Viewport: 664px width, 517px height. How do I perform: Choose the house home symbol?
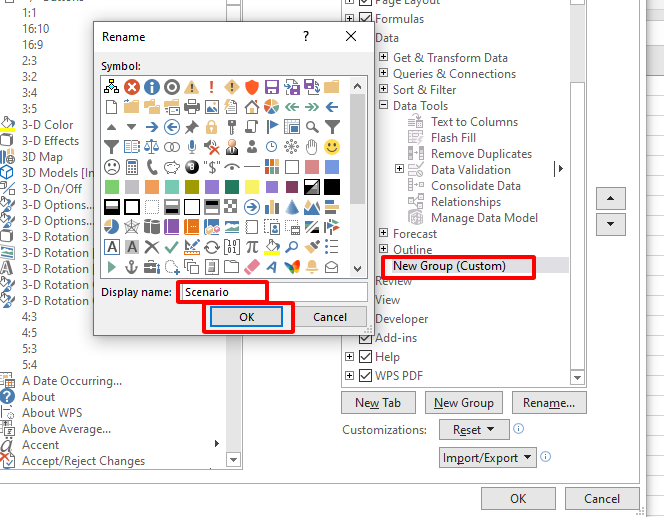(252, 107)
